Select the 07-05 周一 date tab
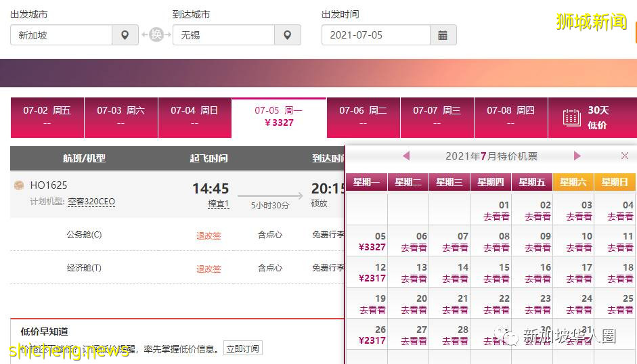Image resolution: width=637 pixels, height=364 pixels. coord(278,116)
